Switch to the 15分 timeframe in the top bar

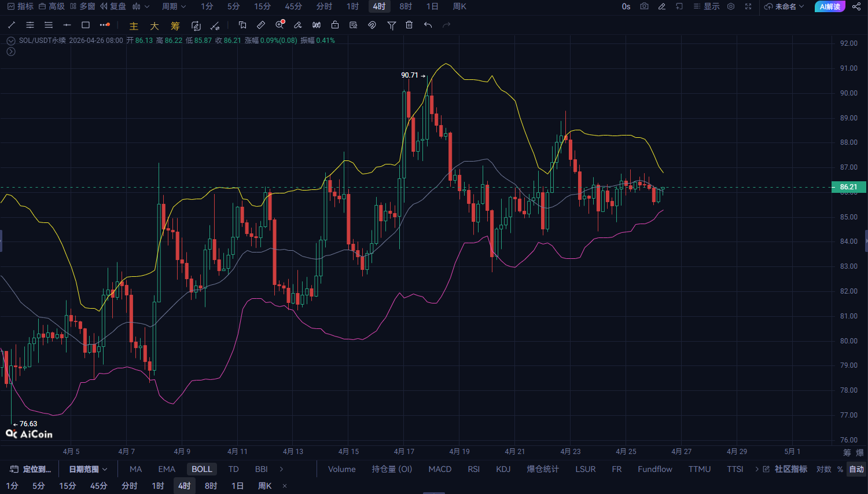point(262,6)
